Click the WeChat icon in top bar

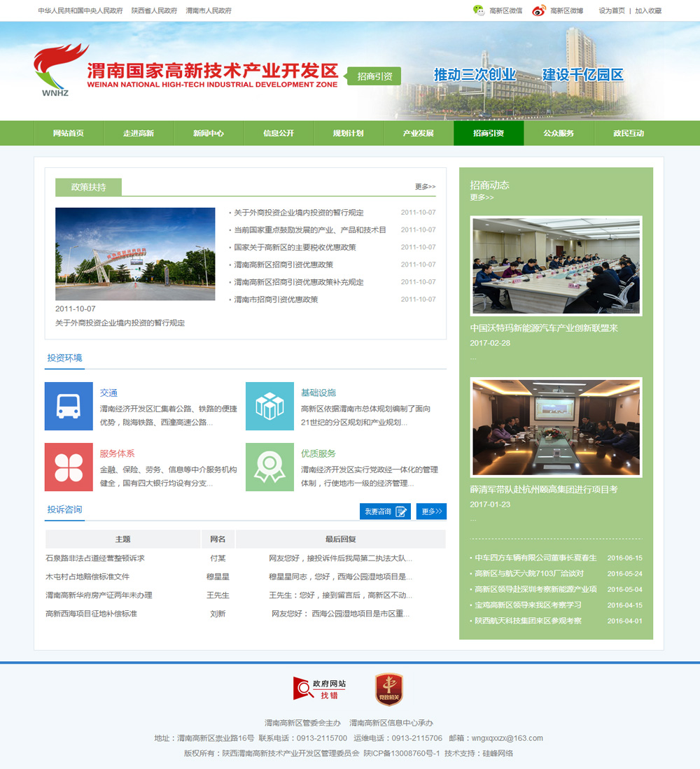[x=479, y=10]
